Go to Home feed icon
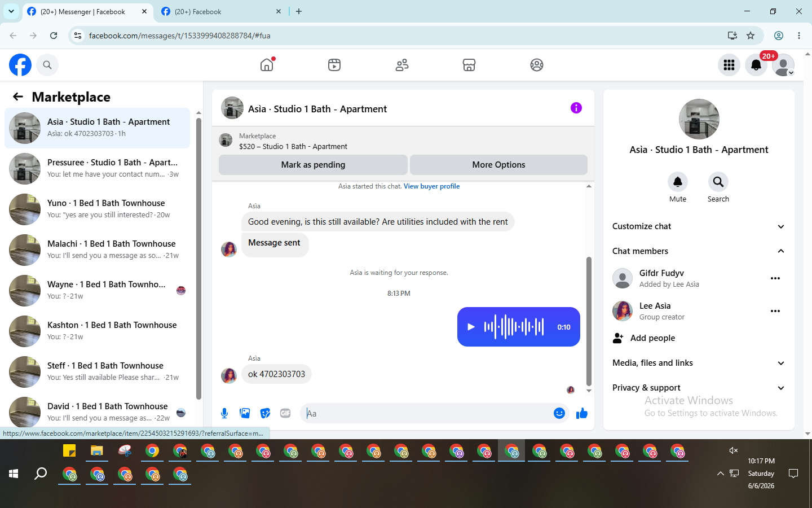The height and width of the screenshot is (508, 812). 267,65
